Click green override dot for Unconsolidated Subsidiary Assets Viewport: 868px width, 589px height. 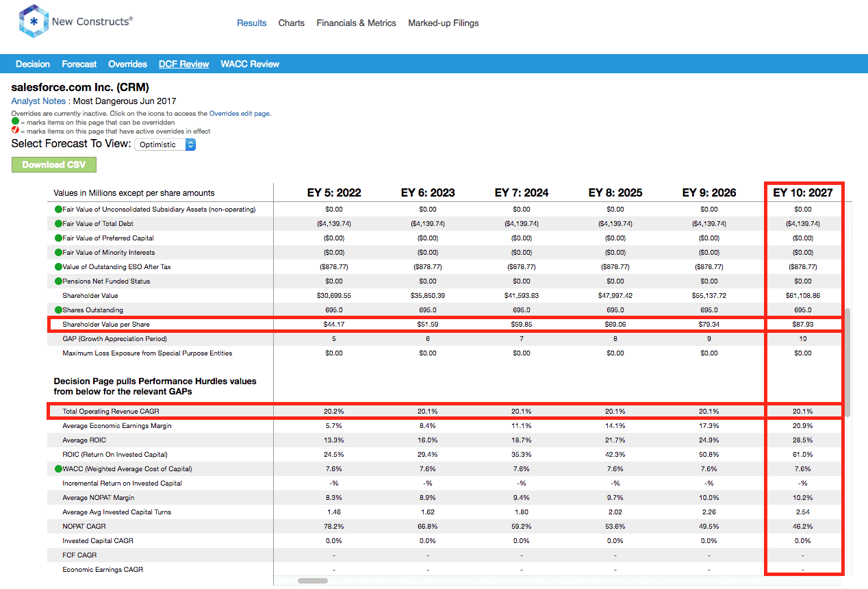(58, 209)
